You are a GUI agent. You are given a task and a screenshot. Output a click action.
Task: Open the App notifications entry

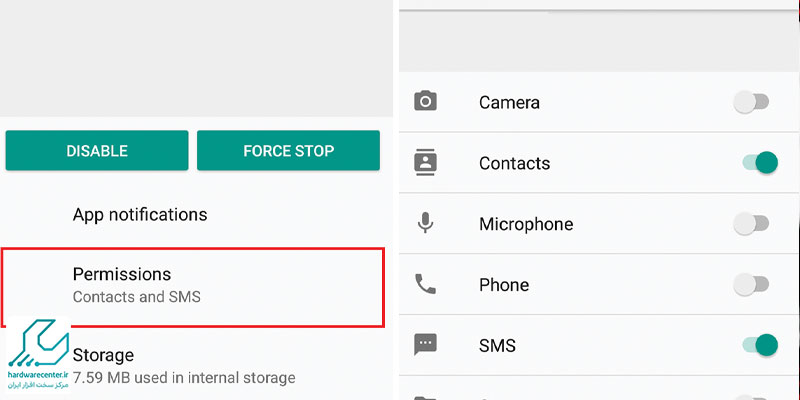point(196,214)
